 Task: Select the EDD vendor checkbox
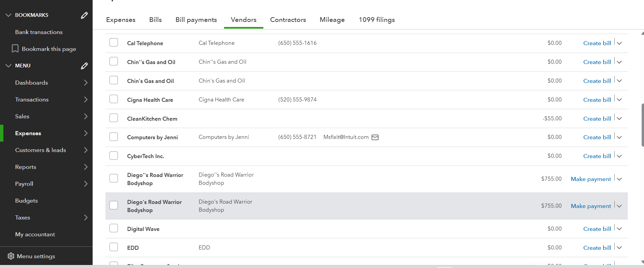114,247
